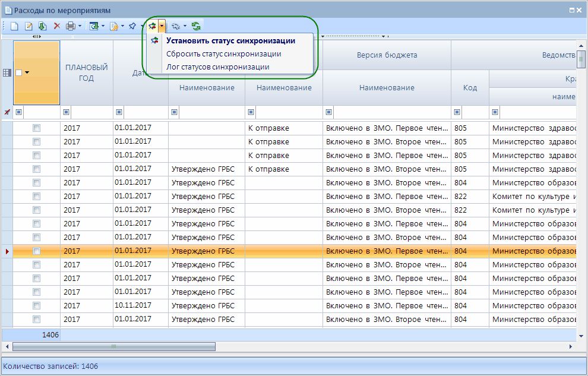Click the copy-with-green-arrow toolbar icon
The width and height of the screenshot is (588, 376).
click(x=42, y=26)
